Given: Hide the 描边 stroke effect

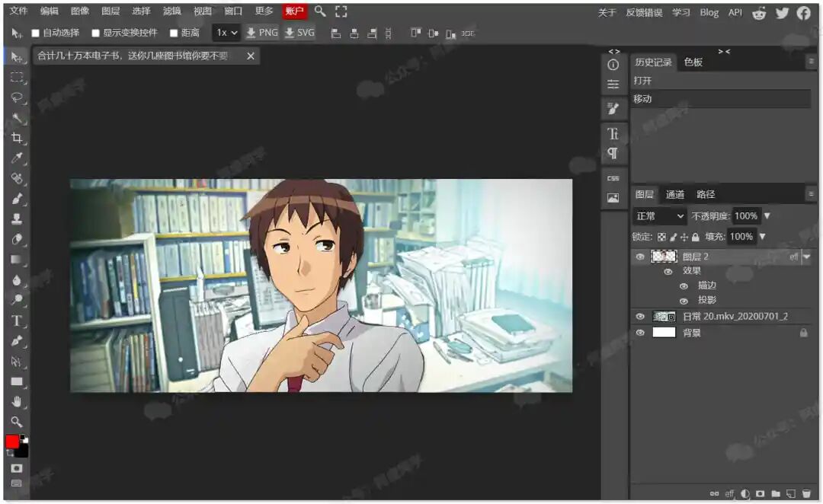Looking at the screenshot, I should (x=684, y=286).
